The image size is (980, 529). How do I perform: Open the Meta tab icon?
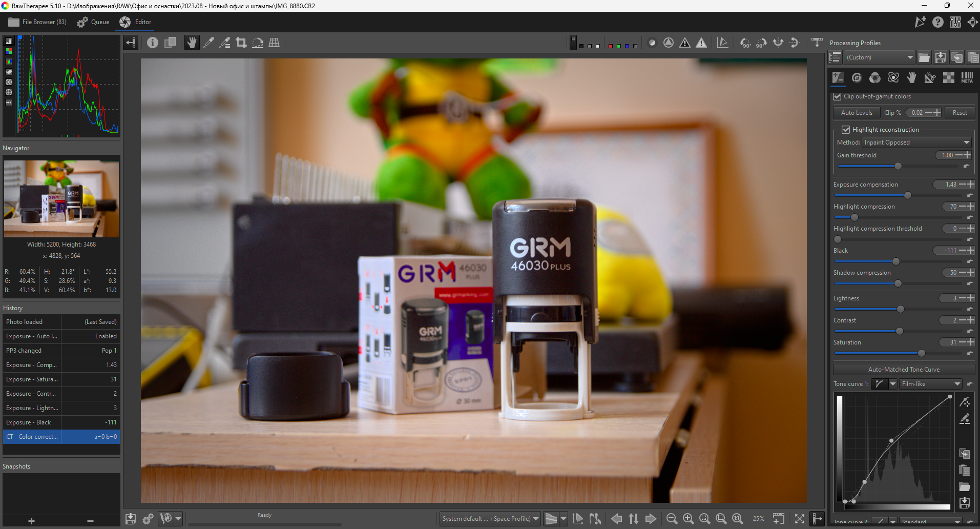pyautogui.click(x=967, y=77)
